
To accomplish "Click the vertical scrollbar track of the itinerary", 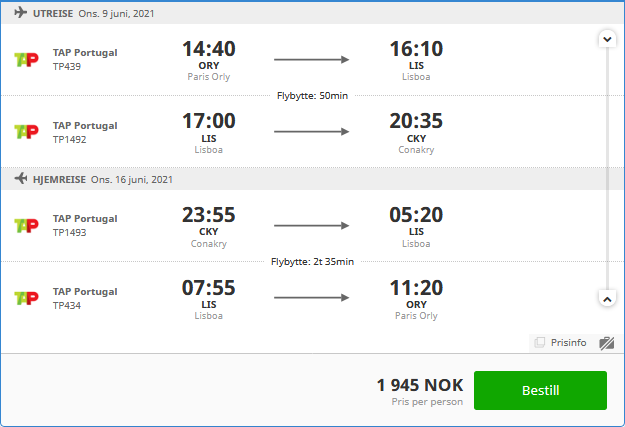I will [x=607, y=169].
